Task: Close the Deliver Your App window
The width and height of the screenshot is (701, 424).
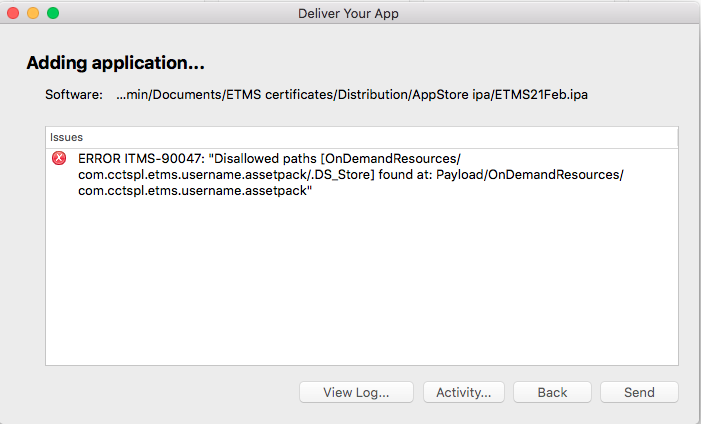Action: coord(13,13)
